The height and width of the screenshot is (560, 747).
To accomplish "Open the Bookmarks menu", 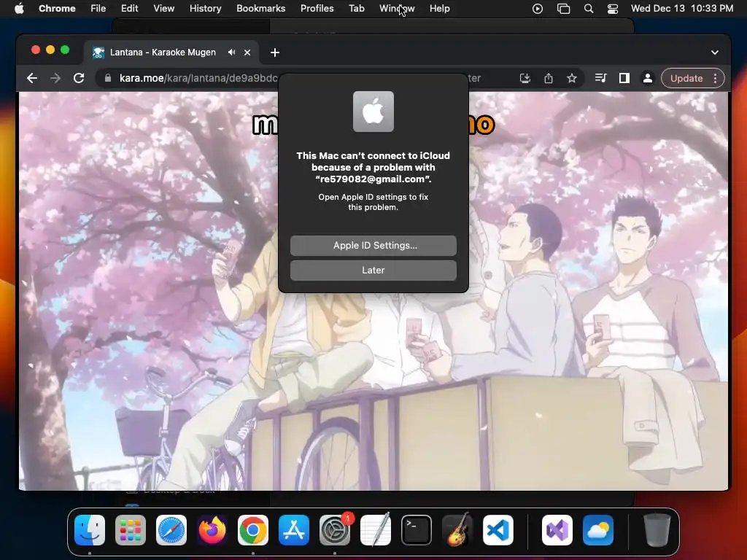I will (260, 9).
